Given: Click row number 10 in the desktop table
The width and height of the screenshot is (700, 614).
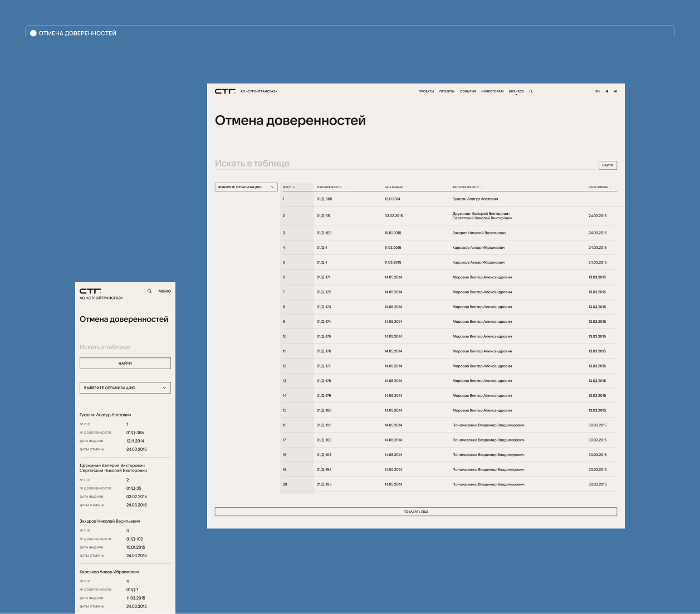Looking at the screenshot, I should 285,336.
